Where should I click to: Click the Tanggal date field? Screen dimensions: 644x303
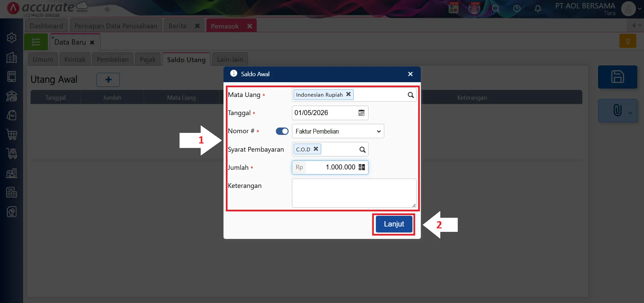pyautogui.click(x=330, y=113)
